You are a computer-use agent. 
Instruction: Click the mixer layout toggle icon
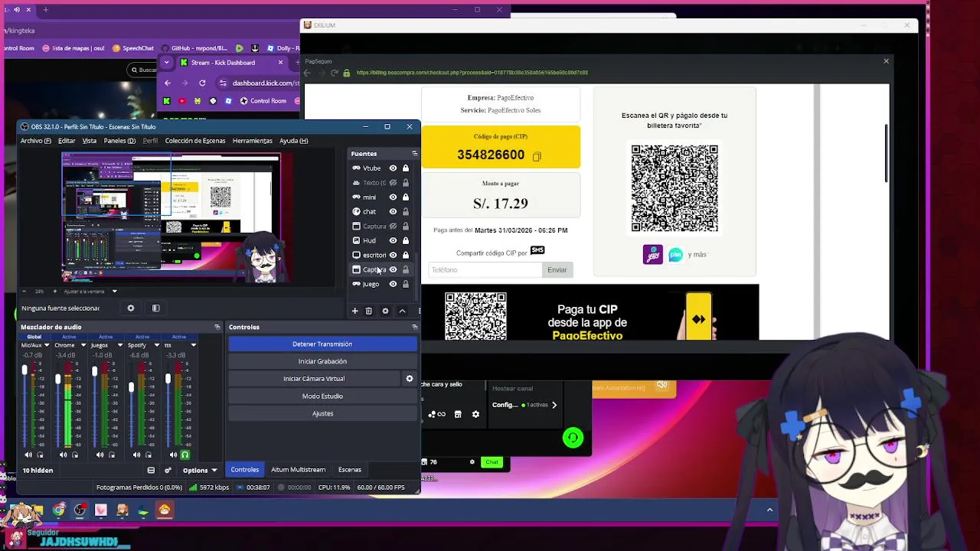pyautogui.click(x=151, y=470)
